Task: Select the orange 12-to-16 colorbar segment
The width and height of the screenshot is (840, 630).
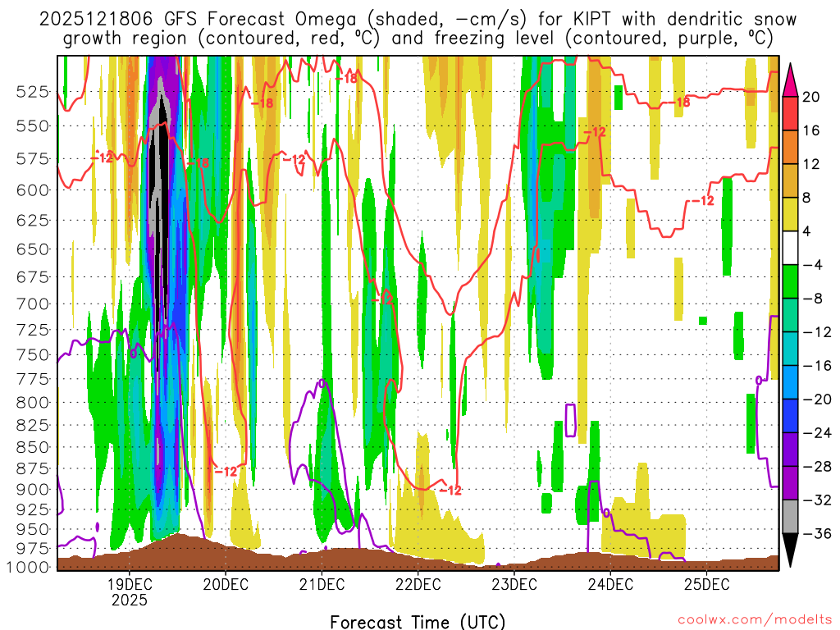Action: [x=790, y=147]
